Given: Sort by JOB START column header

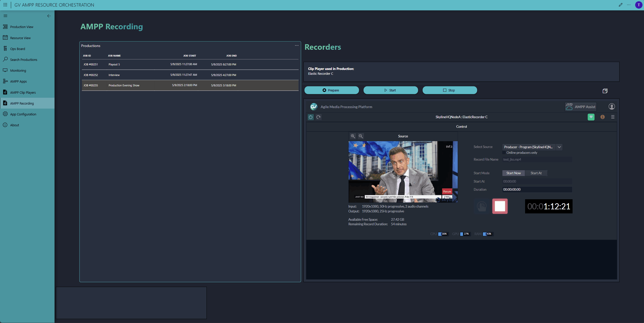Looking at the screenshot, I should click(x=190, y=56).
